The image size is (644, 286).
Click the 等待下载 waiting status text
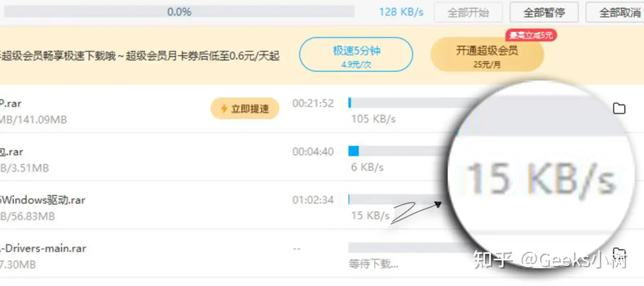[373, 264]
